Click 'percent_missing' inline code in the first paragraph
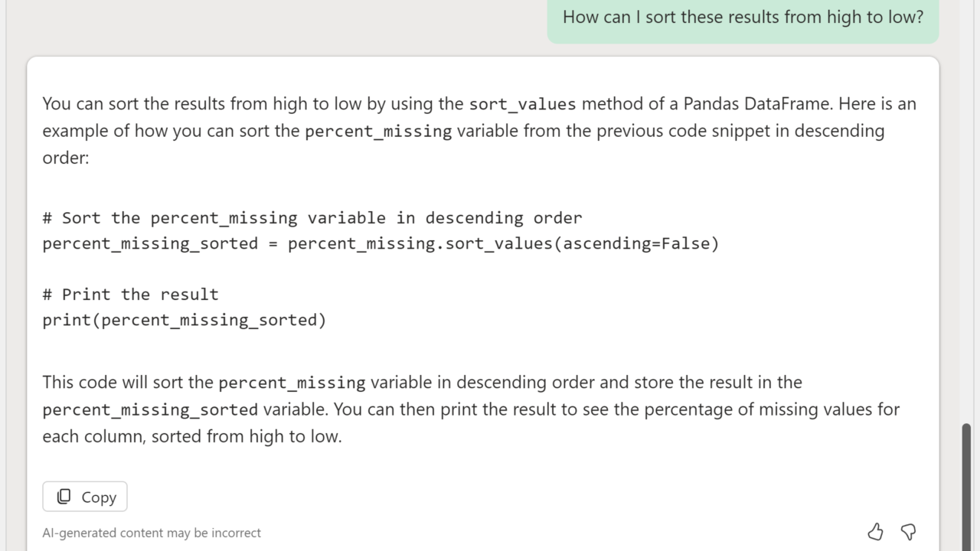 (378, 131)
